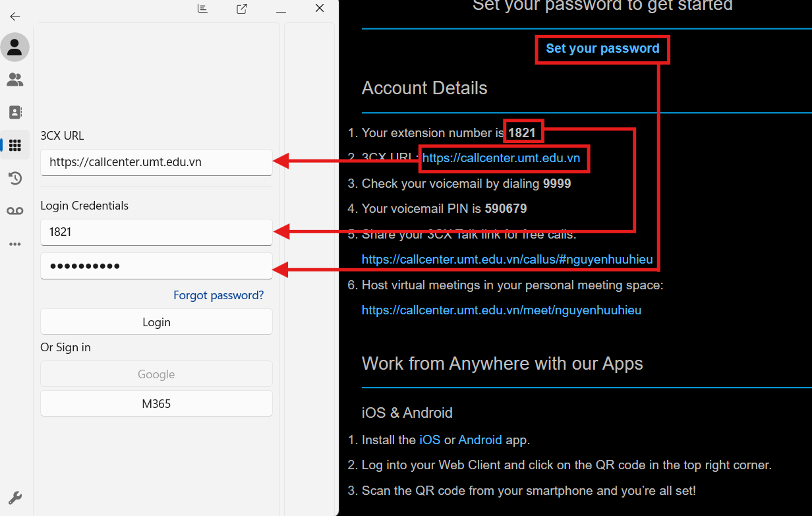
Task: Open the voicemail icon in sidebar
Action: (x=14, y=211)
